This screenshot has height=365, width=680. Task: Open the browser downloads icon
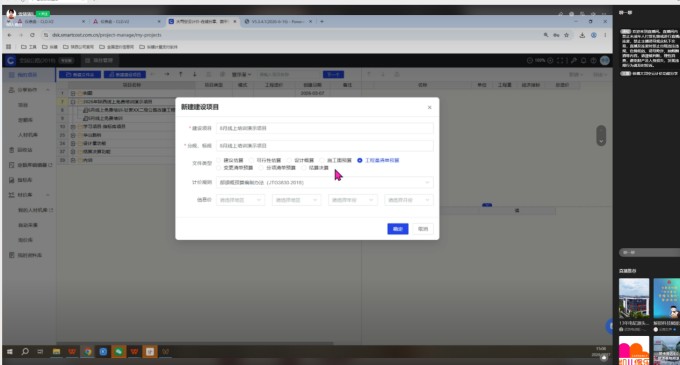tap(582, 35)
